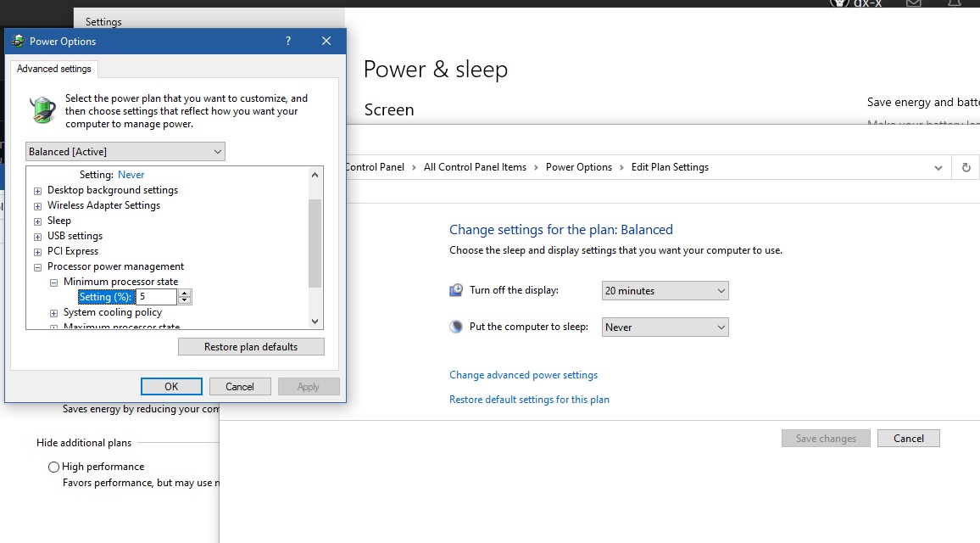
Task: Click the envelope mail icon at the top
Action: click(x=914, y=3)
